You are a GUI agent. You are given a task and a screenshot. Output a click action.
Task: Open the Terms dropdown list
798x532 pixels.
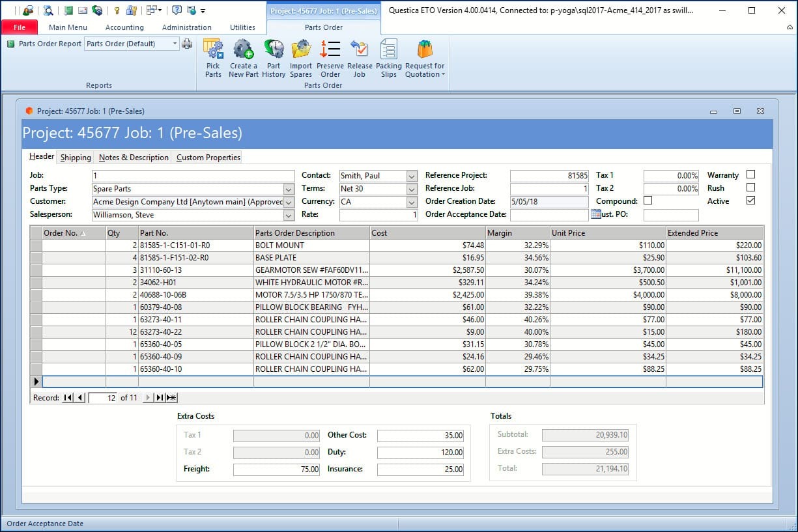tap(412, 189)
